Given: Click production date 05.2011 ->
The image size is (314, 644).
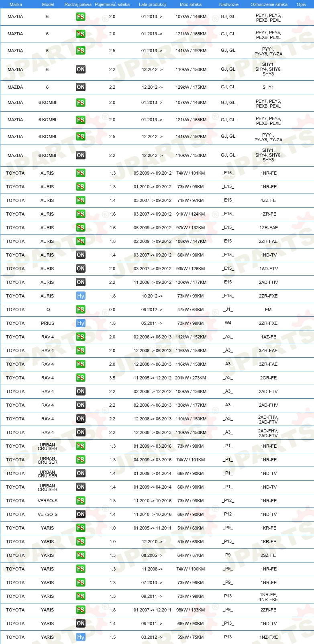Looking at the screenshot, I should (x=152, y=323).
